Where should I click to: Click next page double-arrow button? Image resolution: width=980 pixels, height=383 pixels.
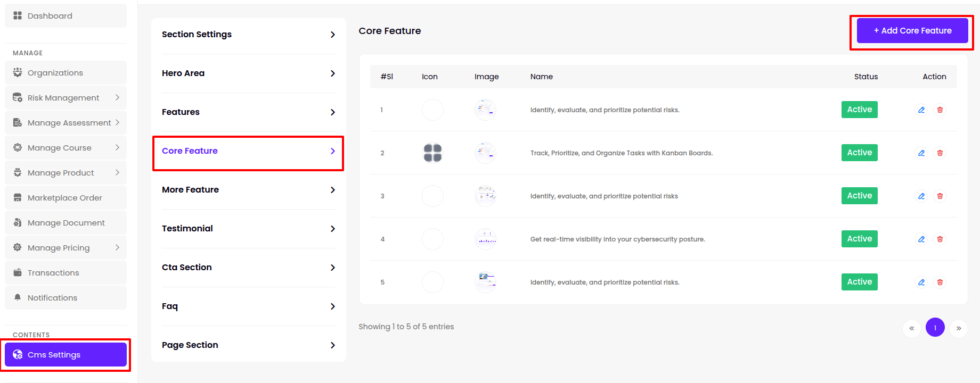(958, 328)
